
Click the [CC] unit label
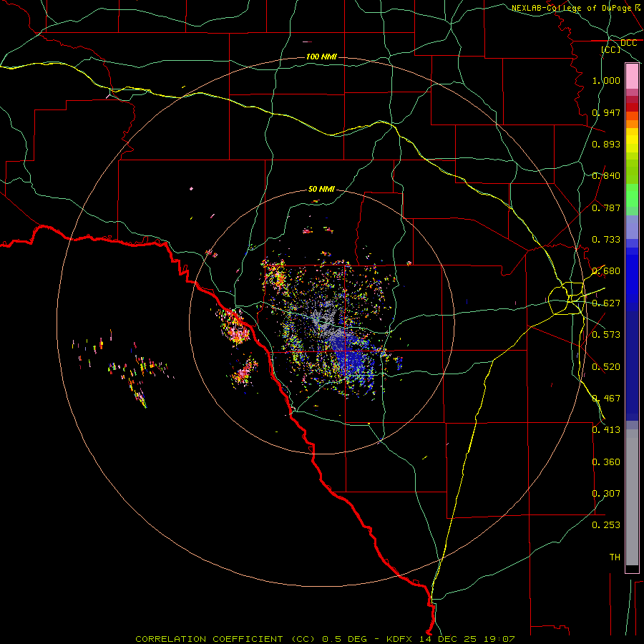tap(611, 49)
